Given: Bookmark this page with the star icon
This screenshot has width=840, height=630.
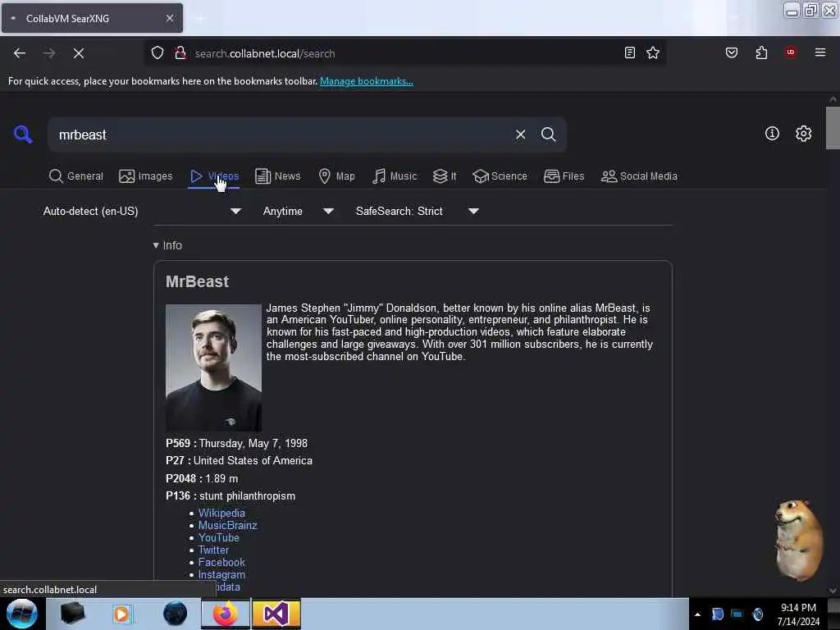Looking at the screenshot, I should pyautogui.click(x=653, y=52).
